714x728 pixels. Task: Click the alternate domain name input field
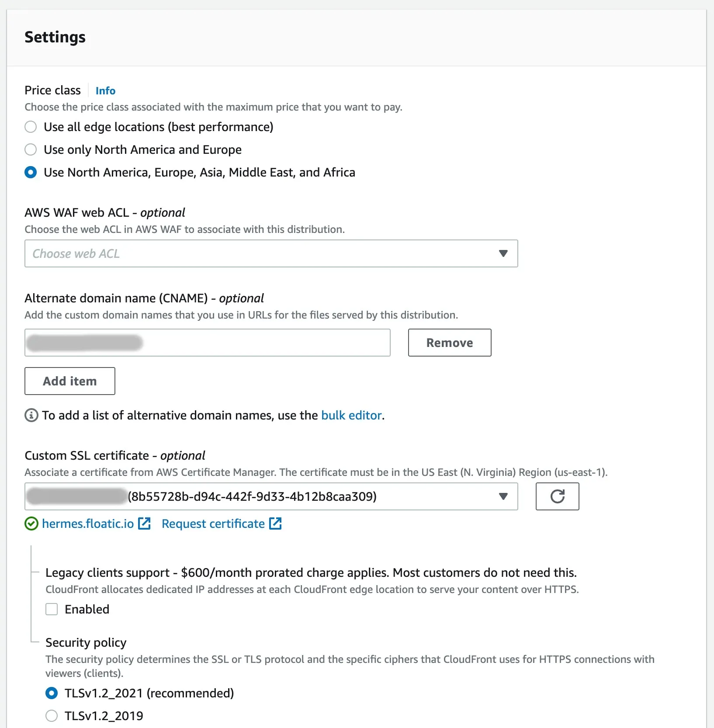pyautogui.click(x=262, y=343)
